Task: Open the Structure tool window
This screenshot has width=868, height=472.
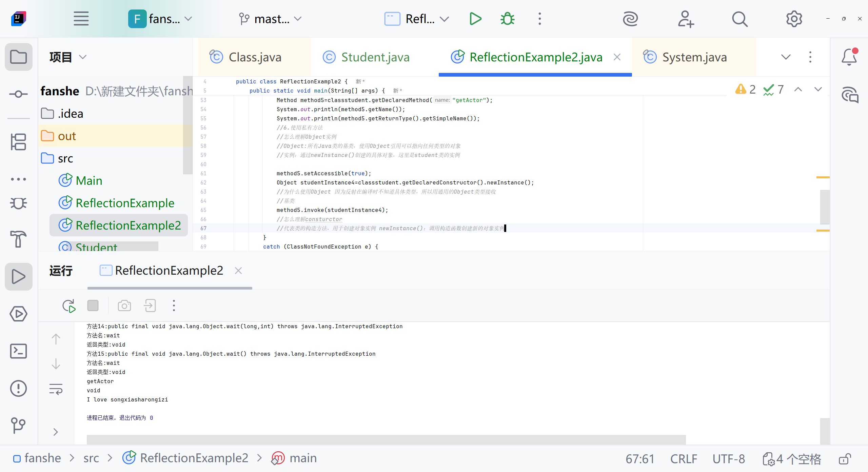Action: tap(18, 141)
